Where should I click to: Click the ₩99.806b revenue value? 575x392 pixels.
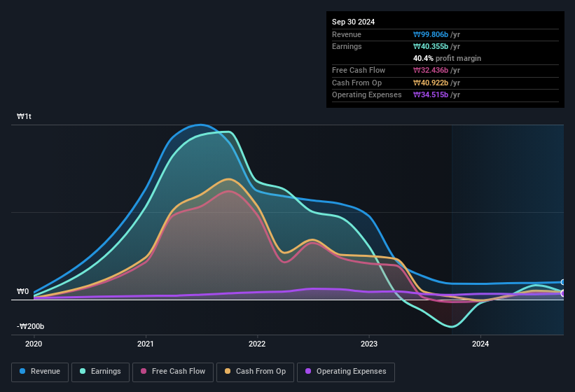click(431, 34)
